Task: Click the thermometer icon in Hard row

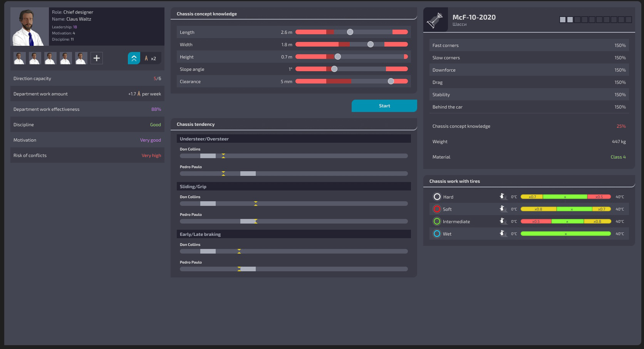Action: point(503,196)
